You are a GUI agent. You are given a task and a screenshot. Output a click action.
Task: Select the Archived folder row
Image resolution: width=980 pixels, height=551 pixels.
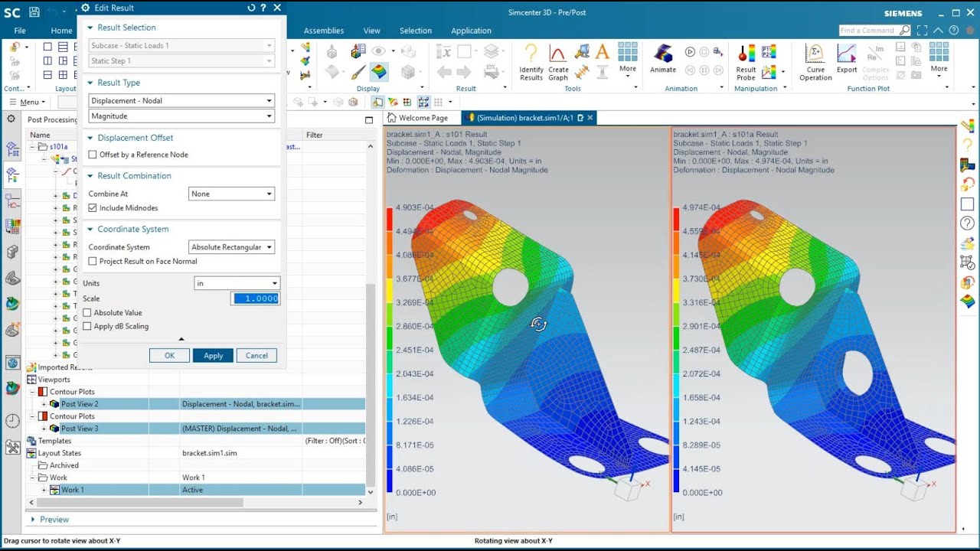[x=195, y=465]
